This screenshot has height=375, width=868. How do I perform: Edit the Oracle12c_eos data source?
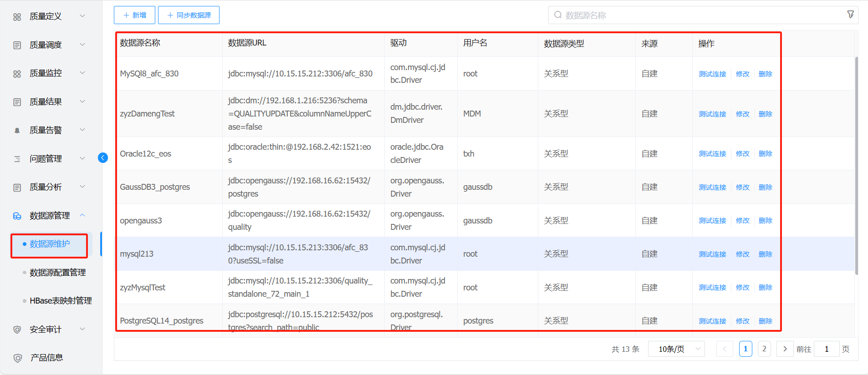[x=742, y=154]
